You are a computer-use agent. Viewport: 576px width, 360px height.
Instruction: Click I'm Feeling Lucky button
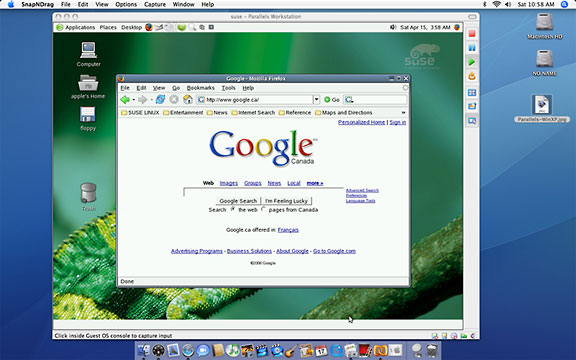(x=286, y=201)
